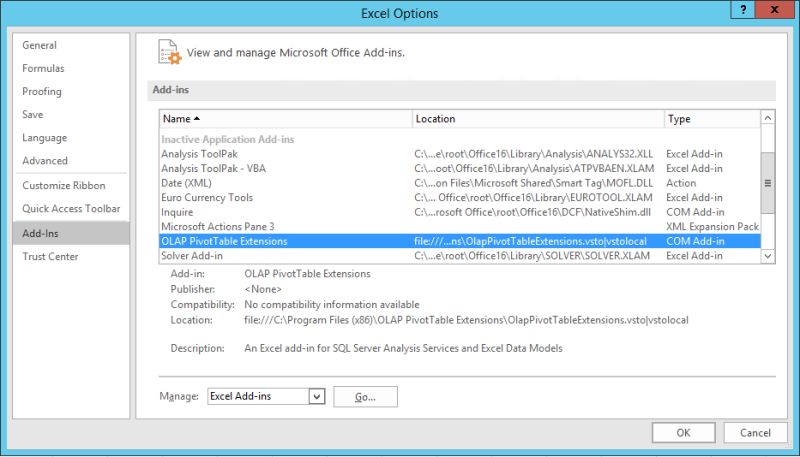Screen dimensions: 800x457
Task: Click the Action type cell
Action: [681, 183]
